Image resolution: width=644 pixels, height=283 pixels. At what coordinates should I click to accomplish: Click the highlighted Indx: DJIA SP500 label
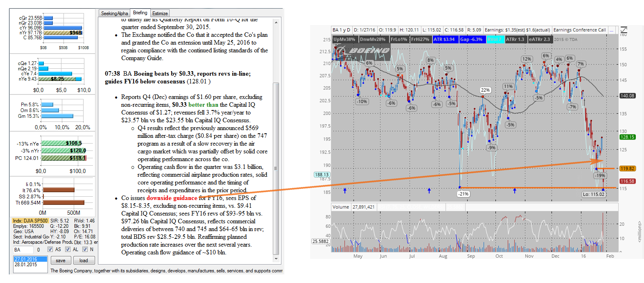[30, 221]
